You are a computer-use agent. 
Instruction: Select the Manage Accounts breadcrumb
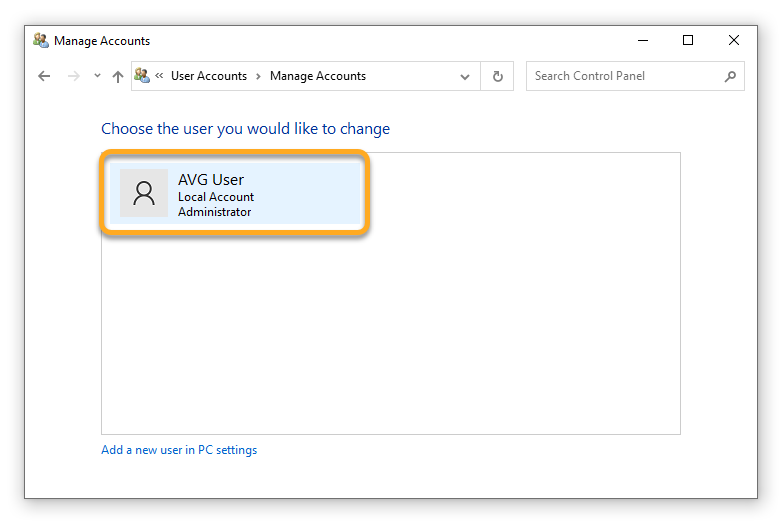coord(318,76)
